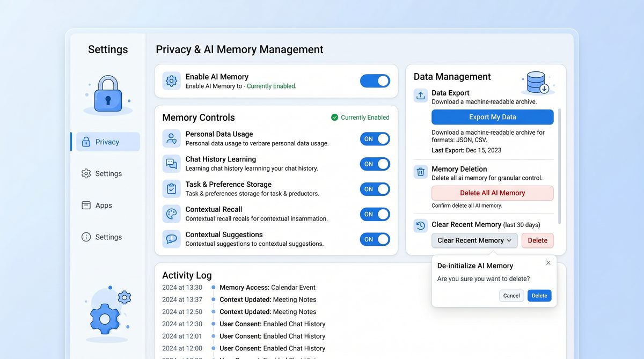
Task: Click the Memory Deletion trash can icon
Action: tap(421, 172)
